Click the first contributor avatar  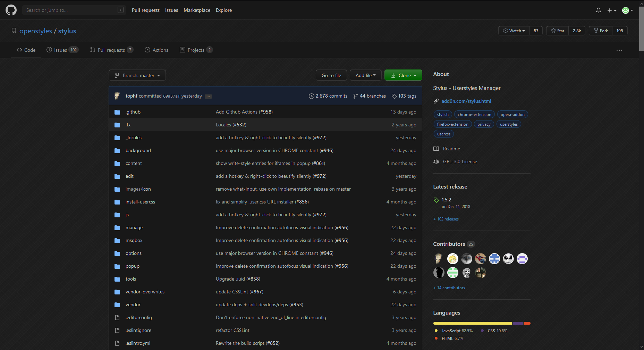point(439,259)
